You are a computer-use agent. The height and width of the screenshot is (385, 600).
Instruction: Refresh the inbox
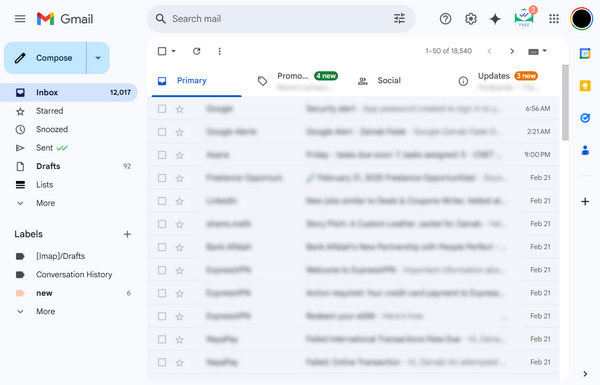click(x=196, y=51)
